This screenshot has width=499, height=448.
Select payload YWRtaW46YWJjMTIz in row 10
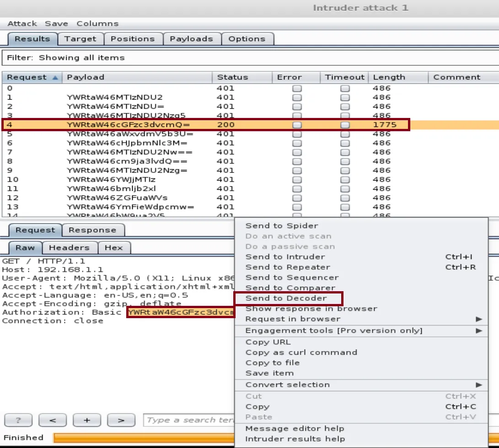(x=111, y=180)
